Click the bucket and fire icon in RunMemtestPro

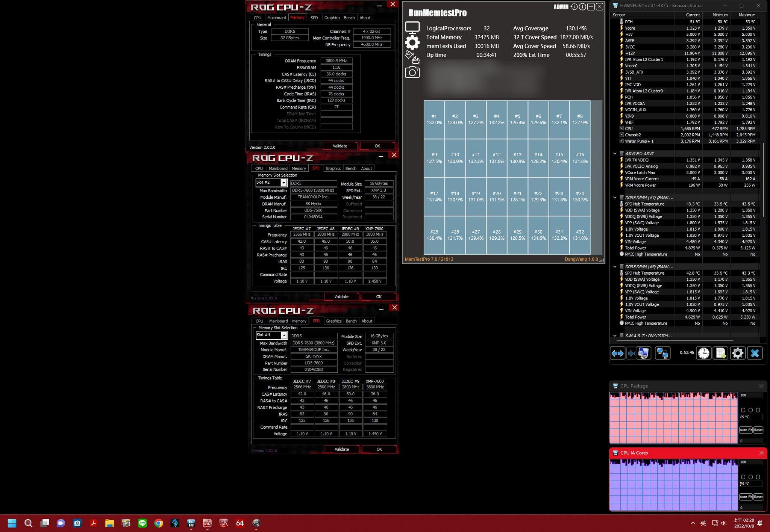click(412, 57)
